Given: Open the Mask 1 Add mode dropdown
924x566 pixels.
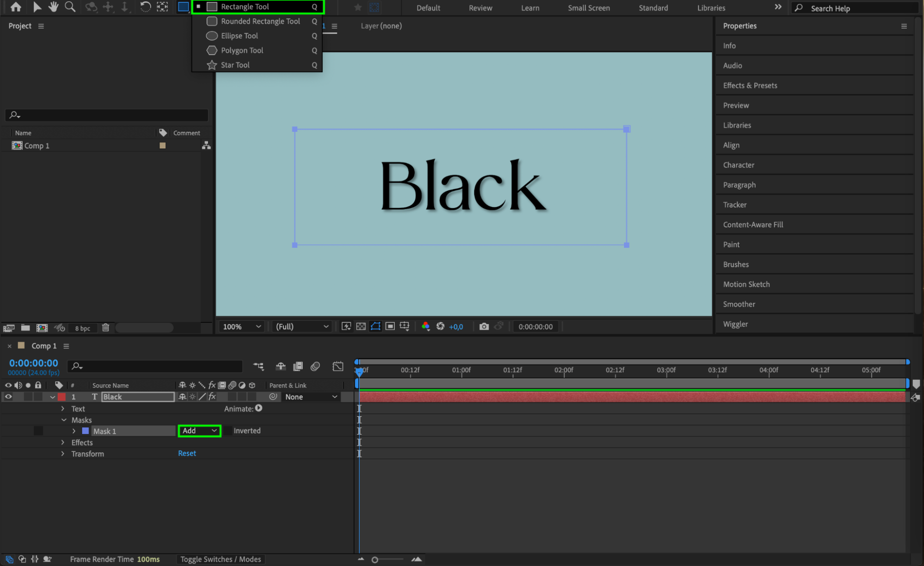Looking at the screenshot, I should pyautogui.click(x=199, y=431).
